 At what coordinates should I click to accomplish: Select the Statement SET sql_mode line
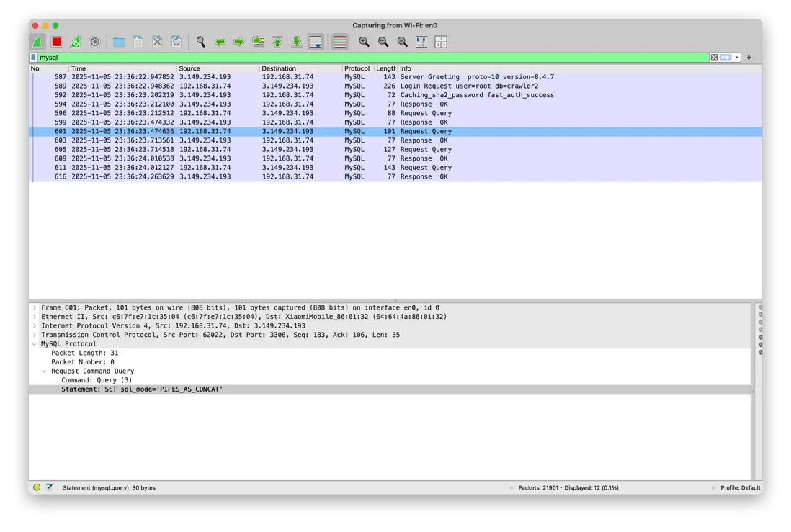[390, 389]
